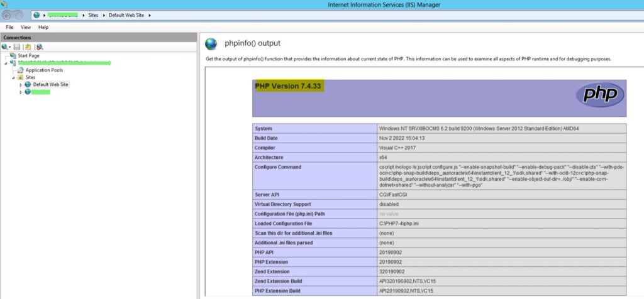Expand the Default Web Site node
The width and height of the screenshot is (644, 299).
(21, 85)
